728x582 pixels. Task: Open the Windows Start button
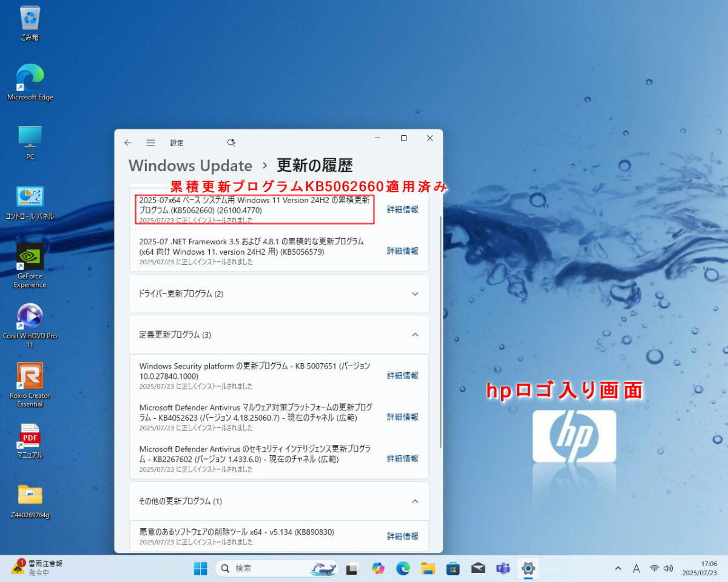pyautogui.click(x=200, y=568)
